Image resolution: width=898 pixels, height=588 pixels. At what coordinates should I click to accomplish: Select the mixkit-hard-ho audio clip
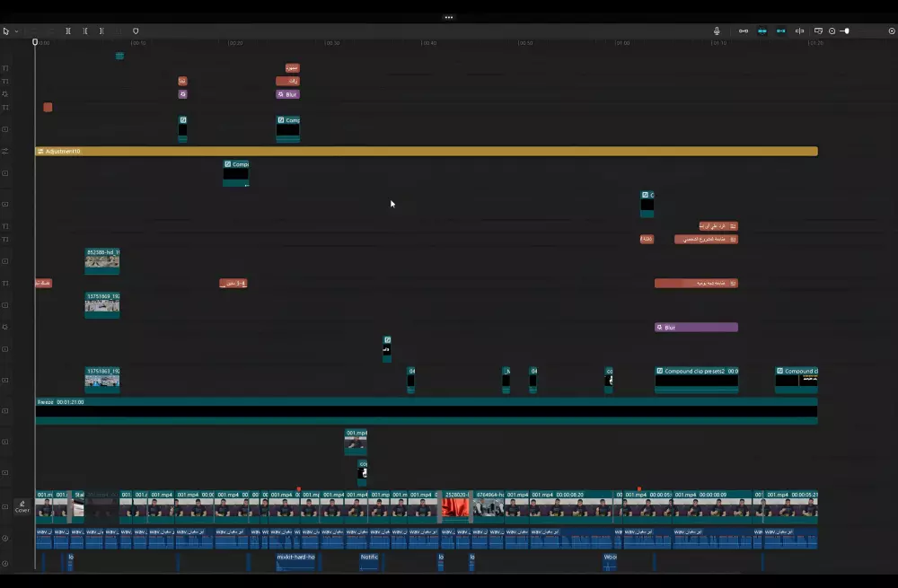point(296,562)
